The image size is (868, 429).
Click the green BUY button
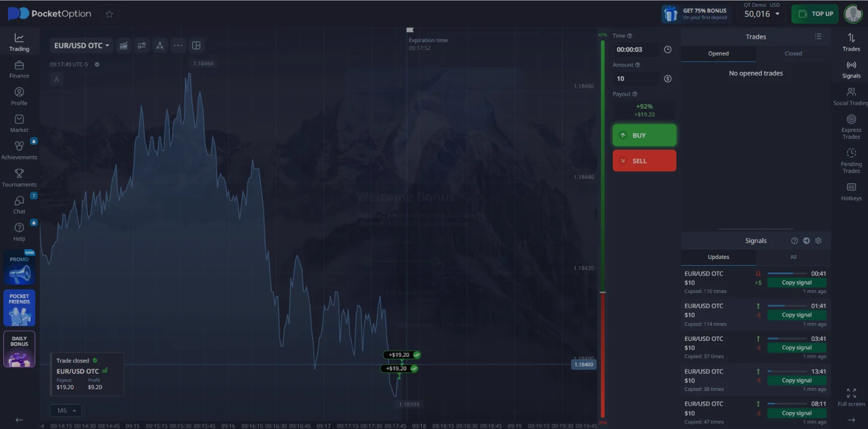[645, 135]
